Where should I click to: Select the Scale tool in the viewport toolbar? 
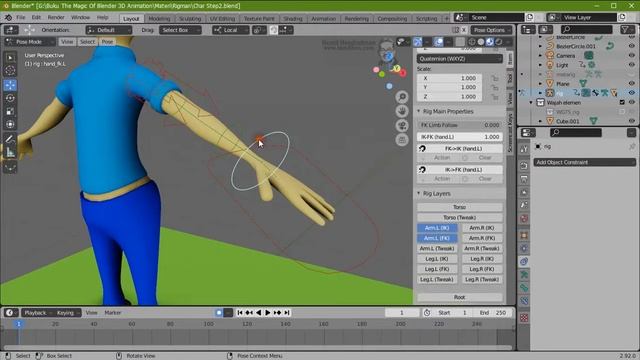tap(10, 111)
